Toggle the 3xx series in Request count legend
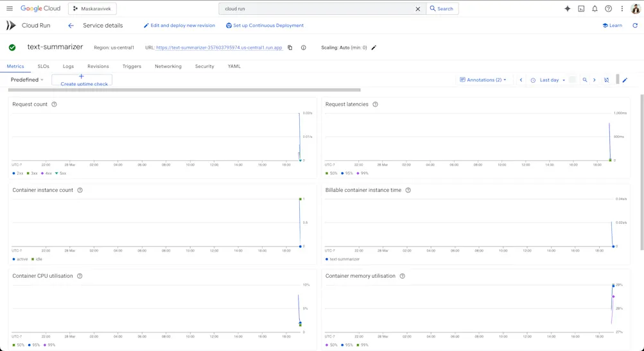 32,173
